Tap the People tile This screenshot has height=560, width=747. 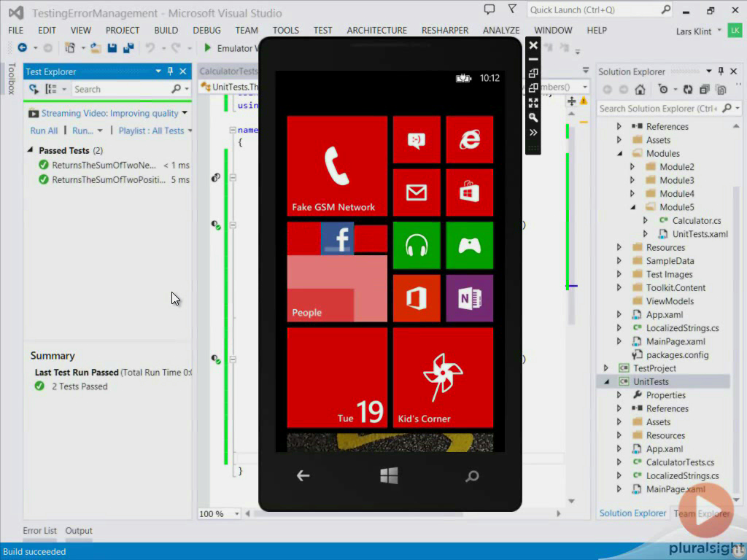tap(337, 272)
